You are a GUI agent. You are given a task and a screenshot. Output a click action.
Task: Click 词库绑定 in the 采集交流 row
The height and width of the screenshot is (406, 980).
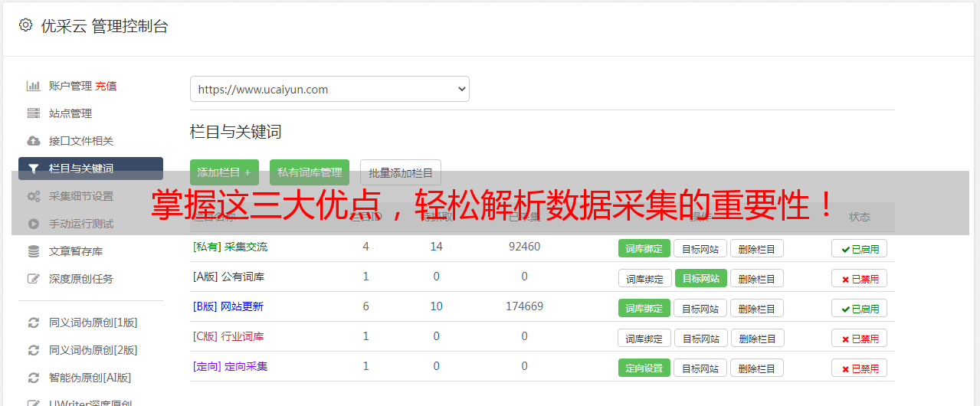pyautogui.click(x=644, y=248)
